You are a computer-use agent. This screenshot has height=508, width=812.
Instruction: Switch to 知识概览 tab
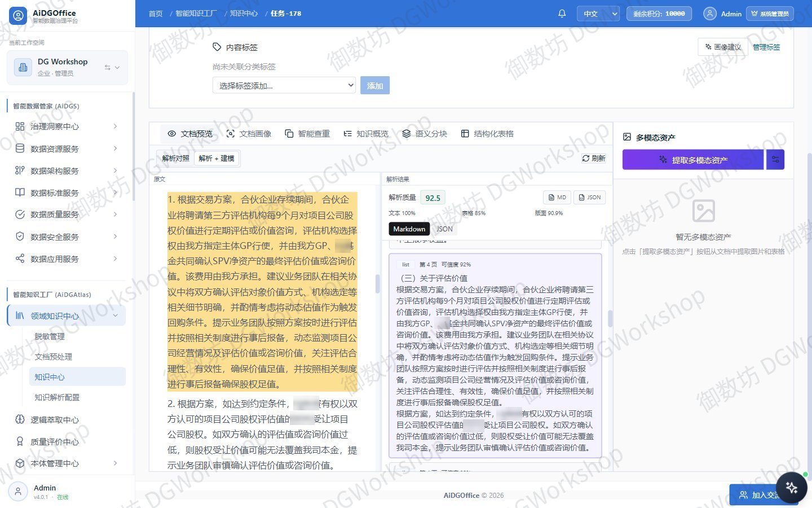[366, 134]
